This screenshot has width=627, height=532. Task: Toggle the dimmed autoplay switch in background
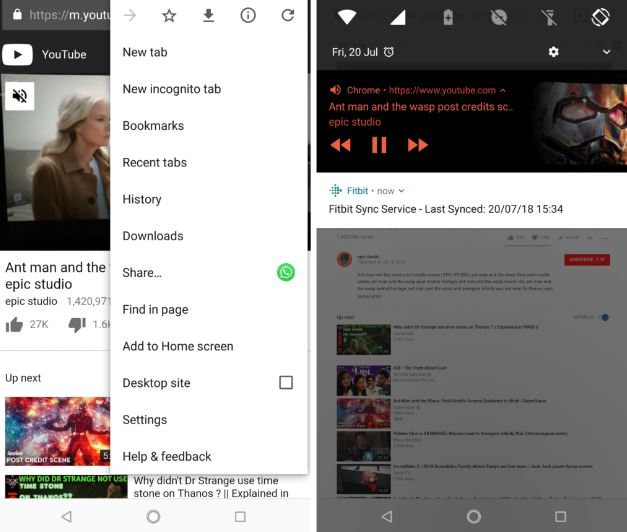click(x=605, y=318)
